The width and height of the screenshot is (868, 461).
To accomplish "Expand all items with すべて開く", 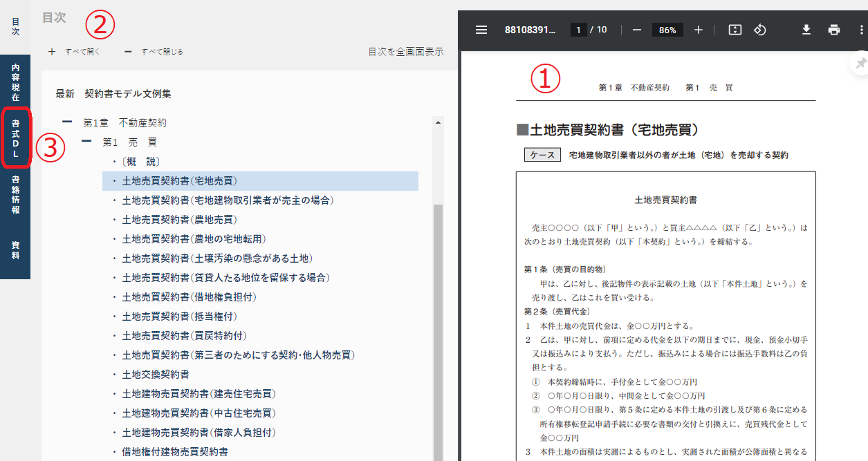I will [75, 52].
